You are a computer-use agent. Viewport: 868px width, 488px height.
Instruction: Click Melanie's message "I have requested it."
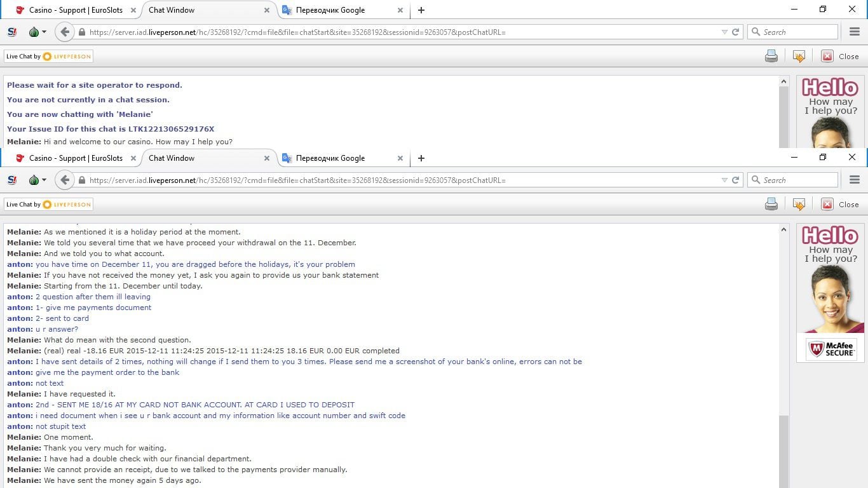pos(61,394)
